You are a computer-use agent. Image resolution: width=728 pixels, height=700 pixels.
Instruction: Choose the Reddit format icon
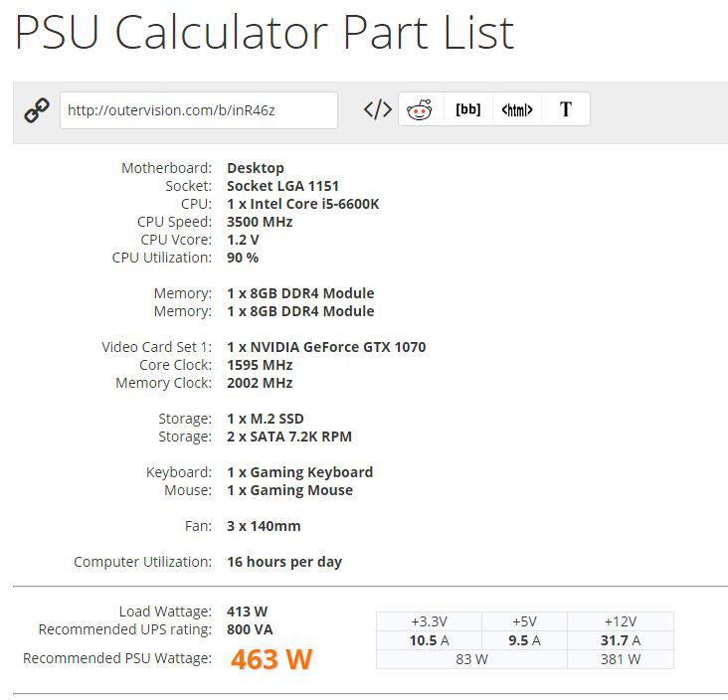[420, 109]
